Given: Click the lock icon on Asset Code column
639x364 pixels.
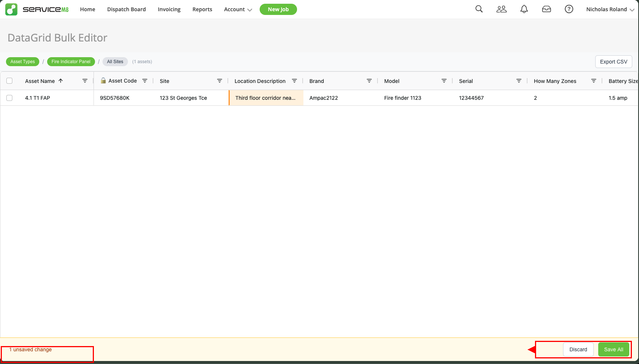Looking at the screenshot, I should coord(103,81).
